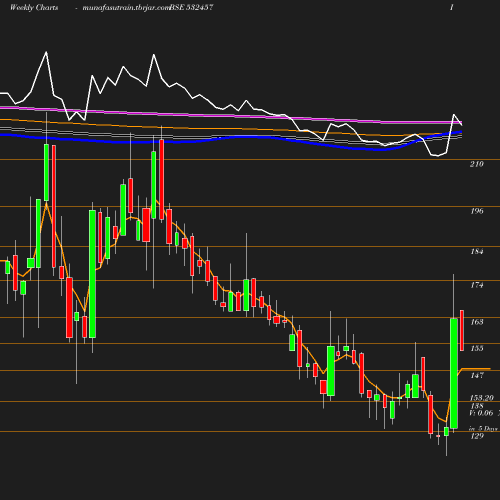The height and width of the screenshot is (500, 500).
Task: Click the 210 price axis label
Action: tap(477, 164)
